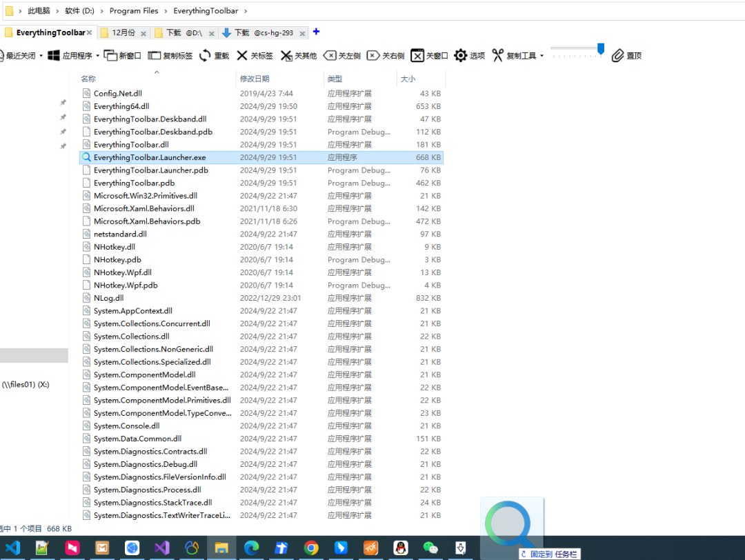This screenshot has height=560, width=745.
Task: Open the mail M icon in the taskbar
Action: pyautogui.click(x=102, y=548)
